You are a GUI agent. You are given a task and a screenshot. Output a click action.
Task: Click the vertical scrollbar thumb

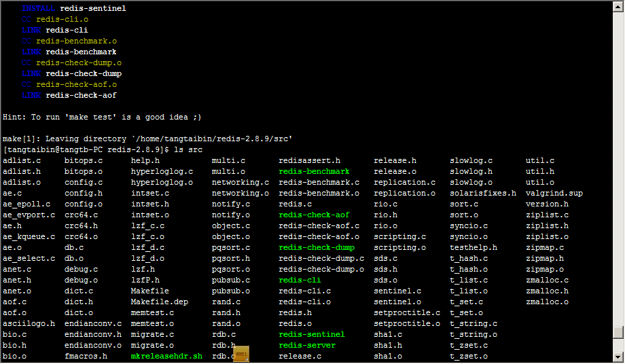[x=618, y=332]
